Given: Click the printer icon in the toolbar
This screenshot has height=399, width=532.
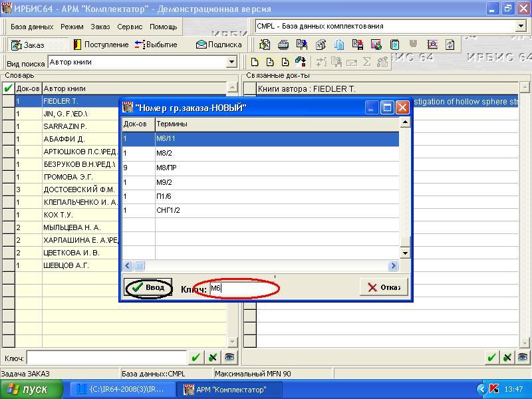Looking at the screenshot, I should click(283, 45).
